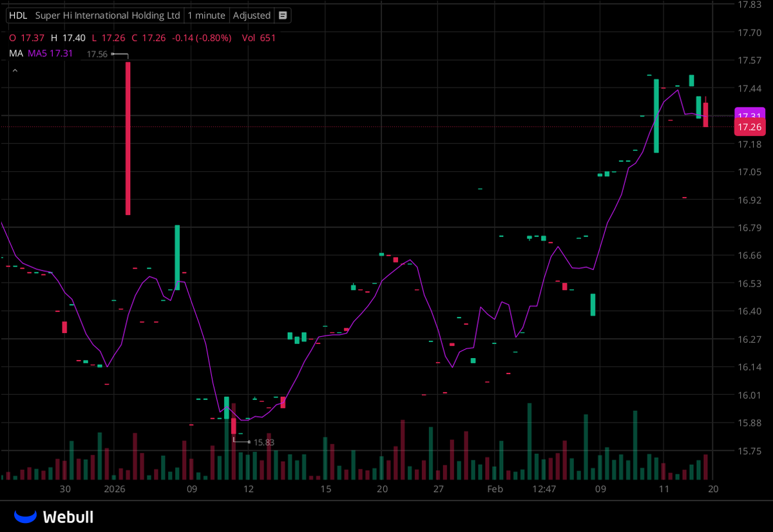The width and height of the screenshot is (773, 532).
Task: Click the HDL ticker symbol
Action: [x=18, y=15]
